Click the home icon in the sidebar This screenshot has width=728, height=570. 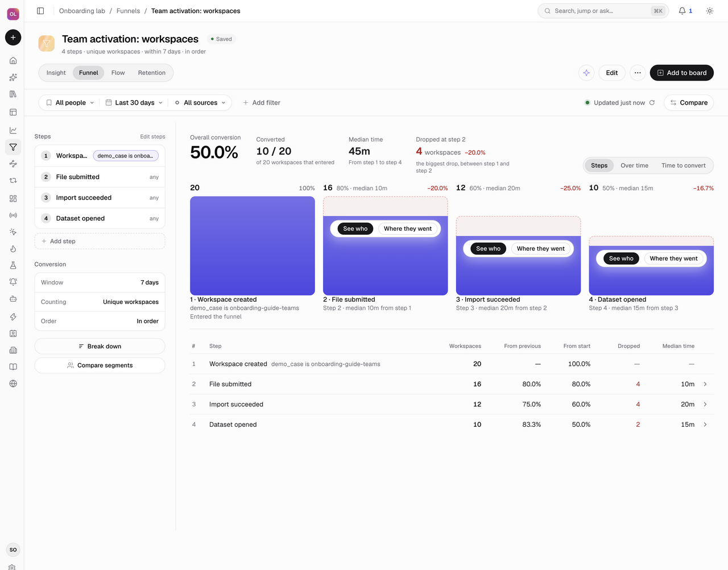[13, 61]
